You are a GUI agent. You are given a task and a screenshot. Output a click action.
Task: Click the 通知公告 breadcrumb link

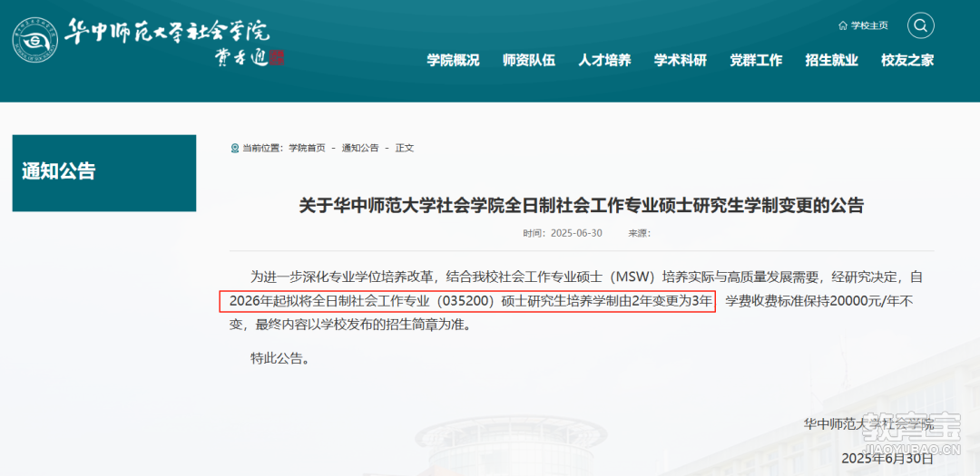point(360,148)
